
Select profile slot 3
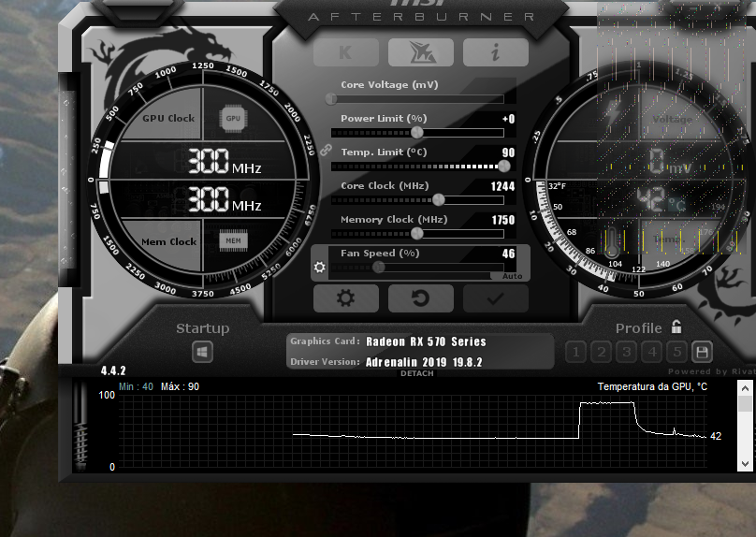point(626,353)
